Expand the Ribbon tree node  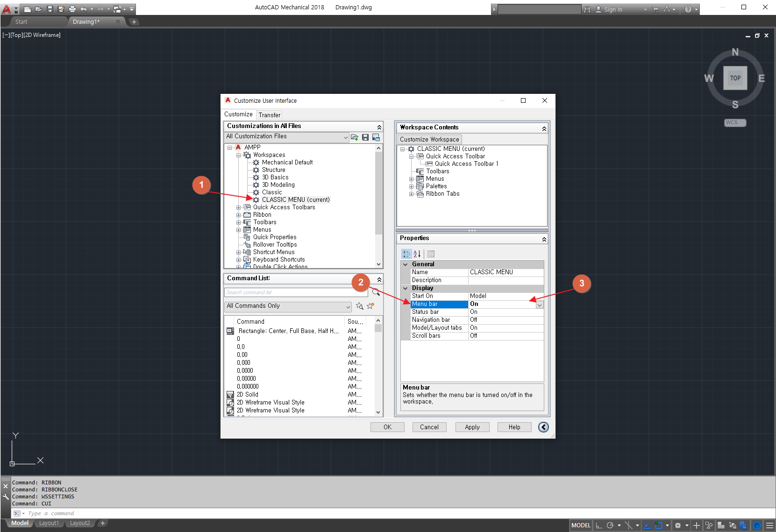click(x=238, y=215)
